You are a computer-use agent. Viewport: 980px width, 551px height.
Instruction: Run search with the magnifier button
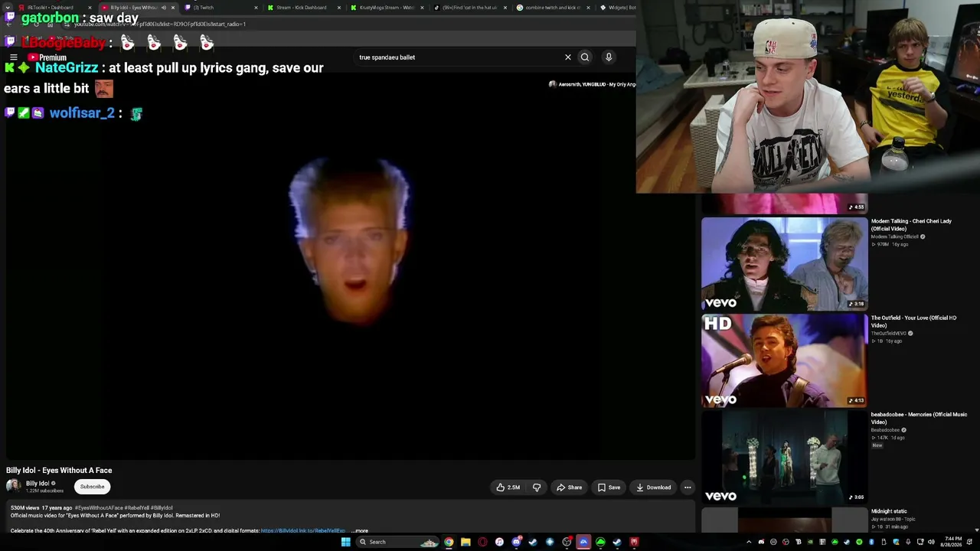(585, 57)
